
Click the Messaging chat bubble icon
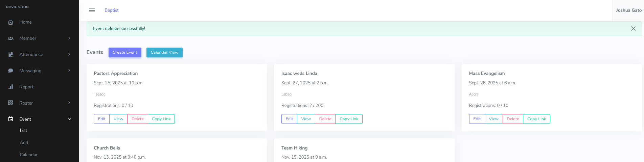click(x=11, y=71)
